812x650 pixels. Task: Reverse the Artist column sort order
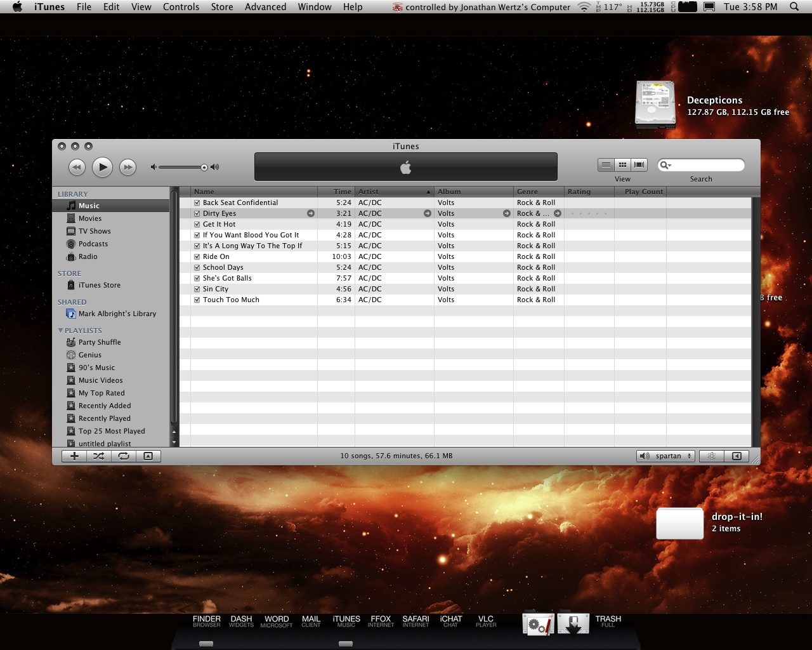(x=395, y=192)
